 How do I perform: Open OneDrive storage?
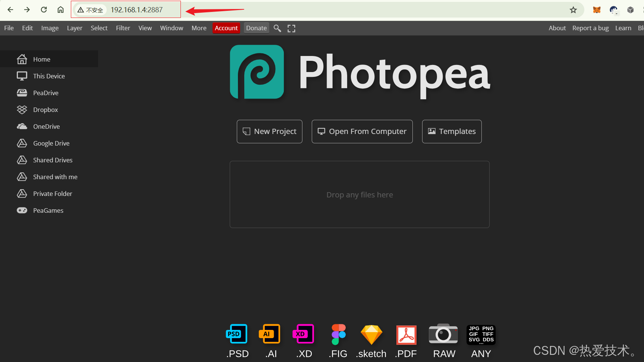pyautogui.click(x=49, y=126)
